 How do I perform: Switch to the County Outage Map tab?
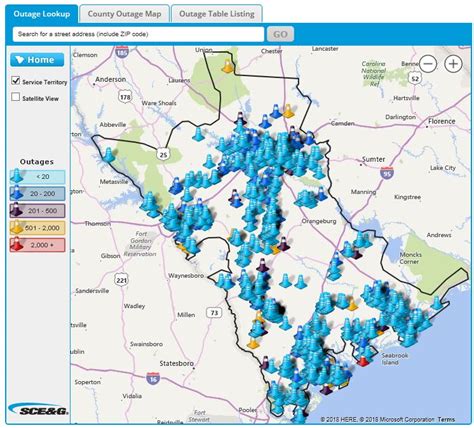(124, 14)
